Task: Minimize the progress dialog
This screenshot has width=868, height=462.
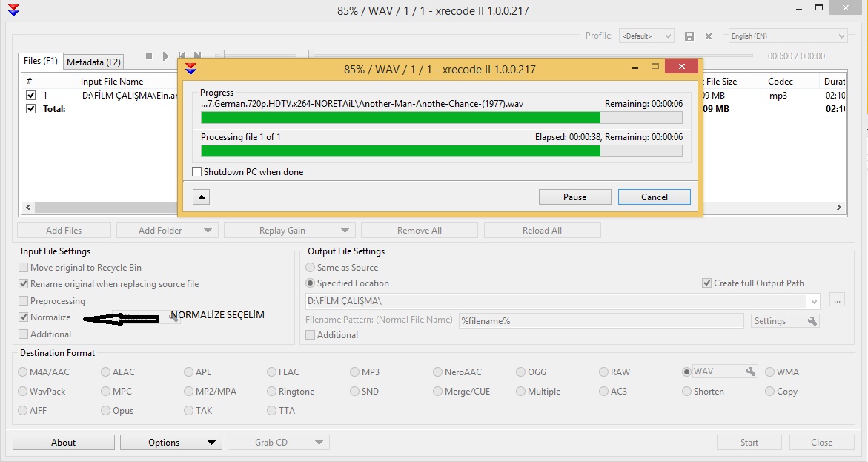Action: click(x=635, y=67)
